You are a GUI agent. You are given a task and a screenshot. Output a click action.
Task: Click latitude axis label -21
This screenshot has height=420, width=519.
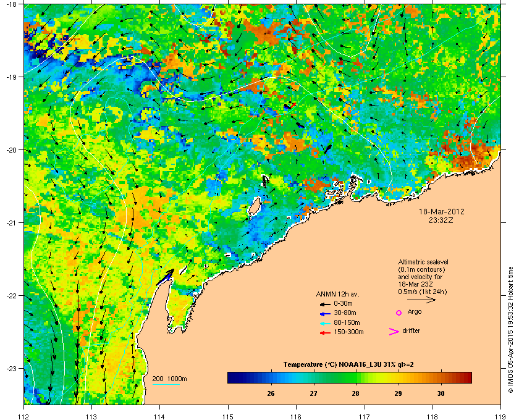(x=11, y=223)
